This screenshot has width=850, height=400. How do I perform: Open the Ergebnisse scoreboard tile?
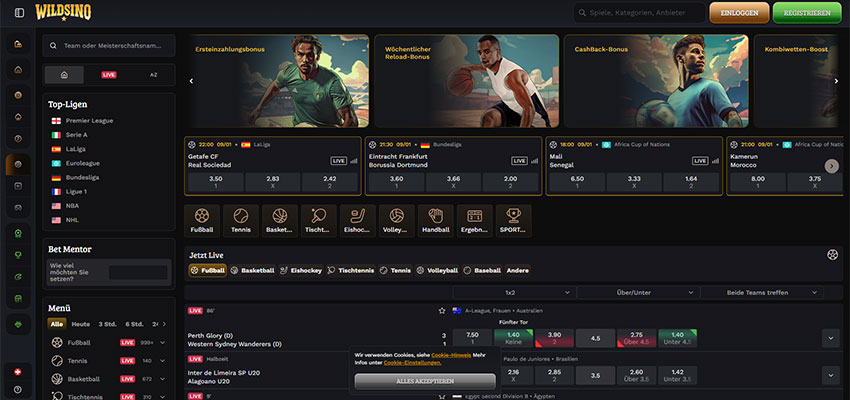[475, 221]
